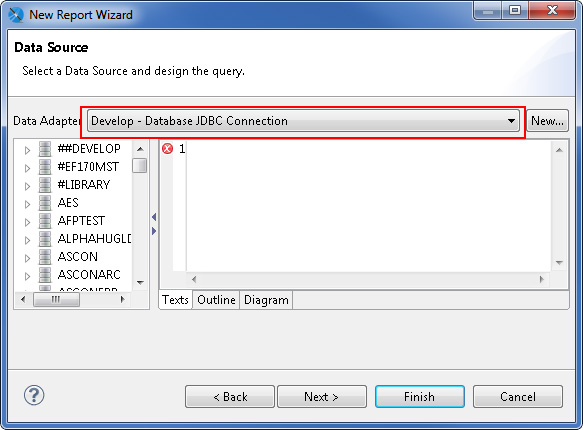Click the help question mark icon
The width and height of the screenshot is (583, 430).
34,395
